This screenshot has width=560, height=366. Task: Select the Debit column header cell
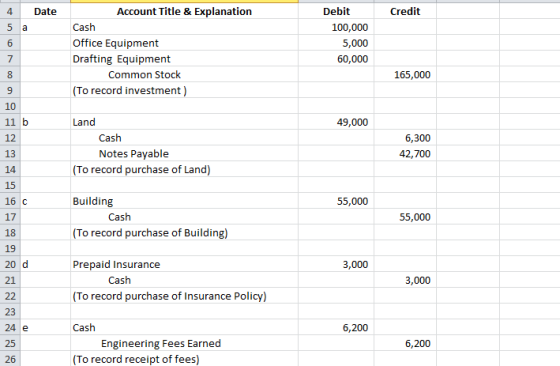point(336,11)
